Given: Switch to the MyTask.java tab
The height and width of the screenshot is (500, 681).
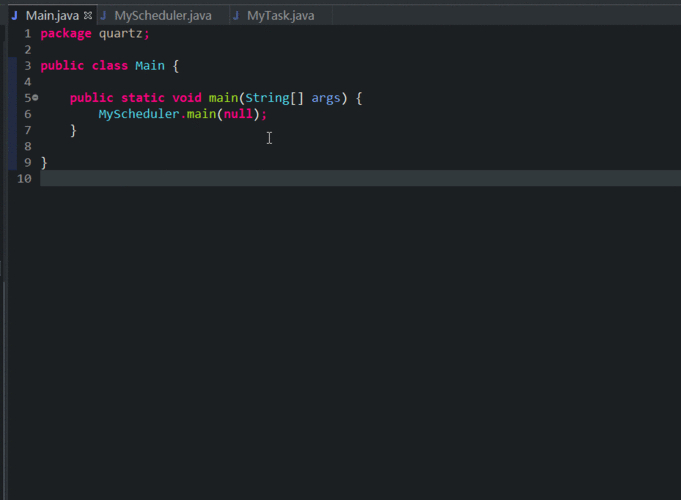Looking at the screenshot, I should 281,16.
